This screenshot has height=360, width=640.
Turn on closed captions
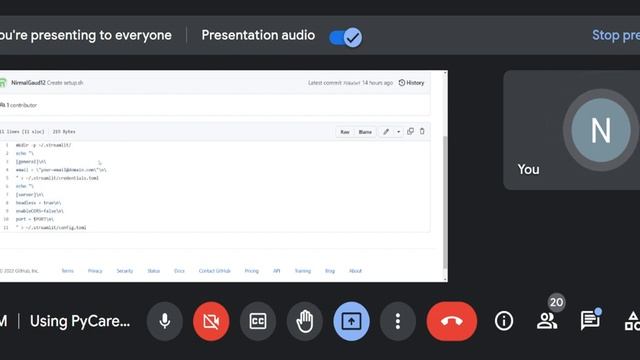[x=258, y=321]
